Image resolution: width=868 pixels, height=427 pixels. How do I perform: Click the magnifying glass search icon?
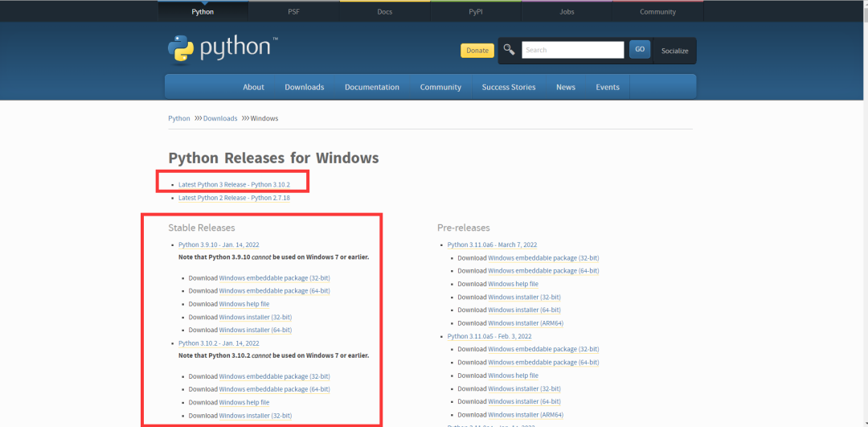(x=509, y=49)
